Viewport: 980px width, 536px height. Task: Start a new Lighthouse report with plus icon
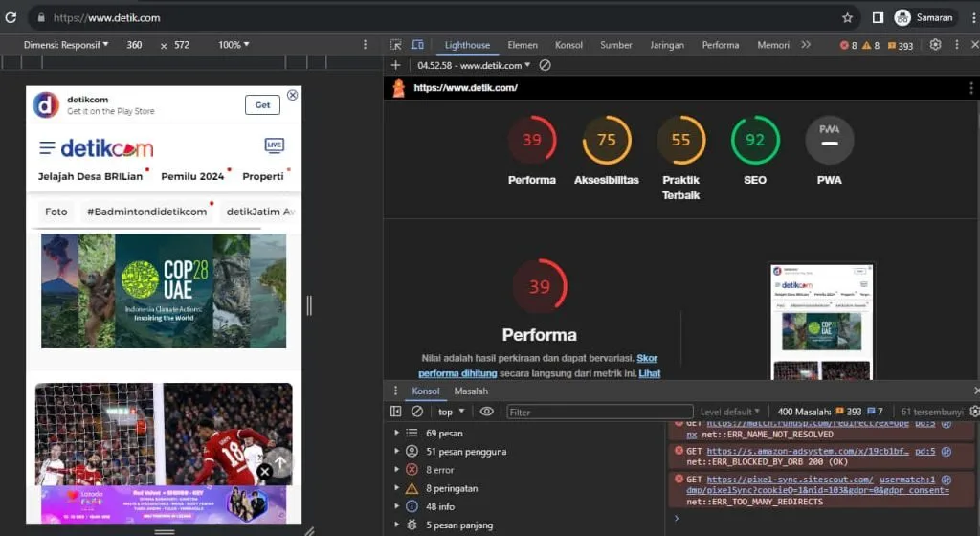click(x=395, y=65)
